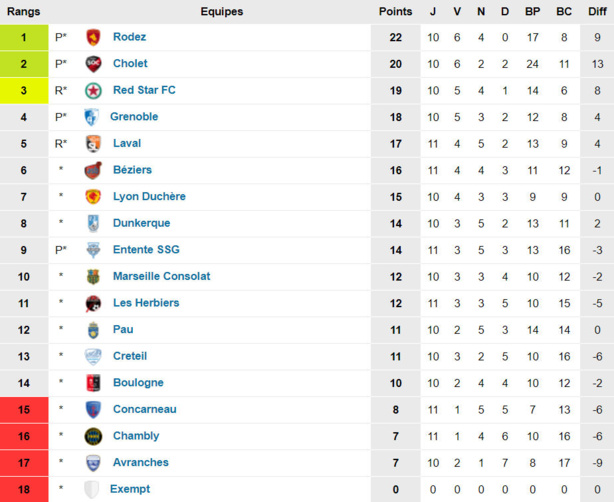Open the Concarneau team link
614x502 pixels.
pos(145,409)
